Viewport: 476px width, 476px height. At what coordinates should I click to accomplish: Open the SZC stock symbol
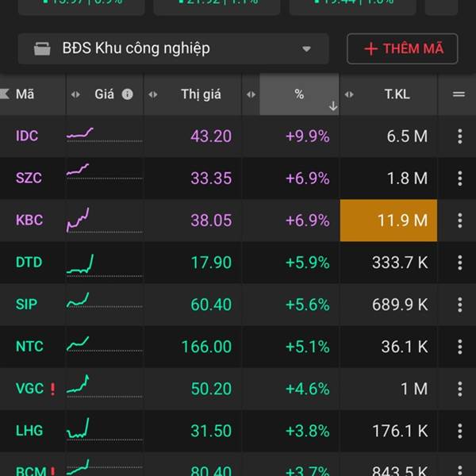pos(29,178)
